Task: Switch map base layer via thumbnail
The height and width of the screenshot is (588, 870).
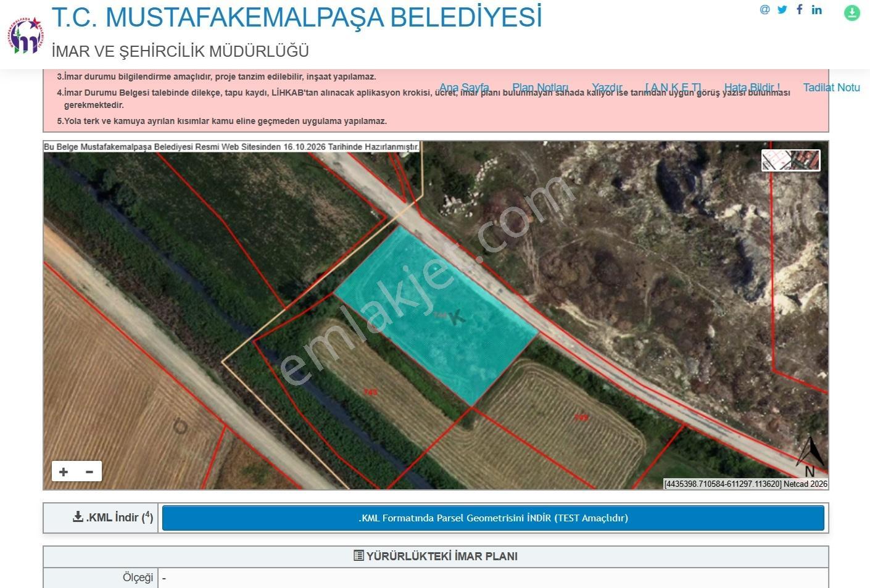Action: [790, 160]
